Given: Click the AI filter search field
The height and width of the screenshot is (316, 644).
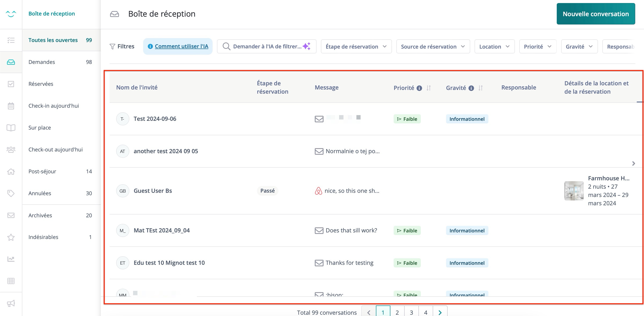Looking at the screenshot, I should click(267, 46).
